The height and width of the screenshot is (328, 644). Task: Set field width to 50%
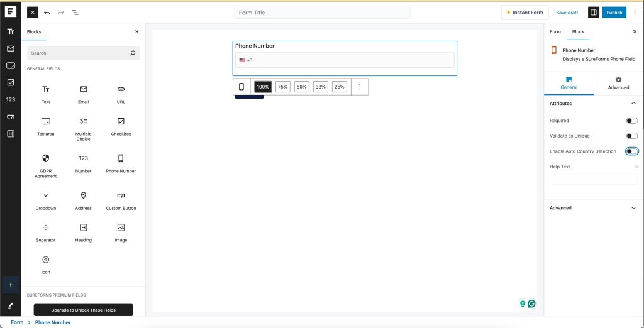pos(302,87)
